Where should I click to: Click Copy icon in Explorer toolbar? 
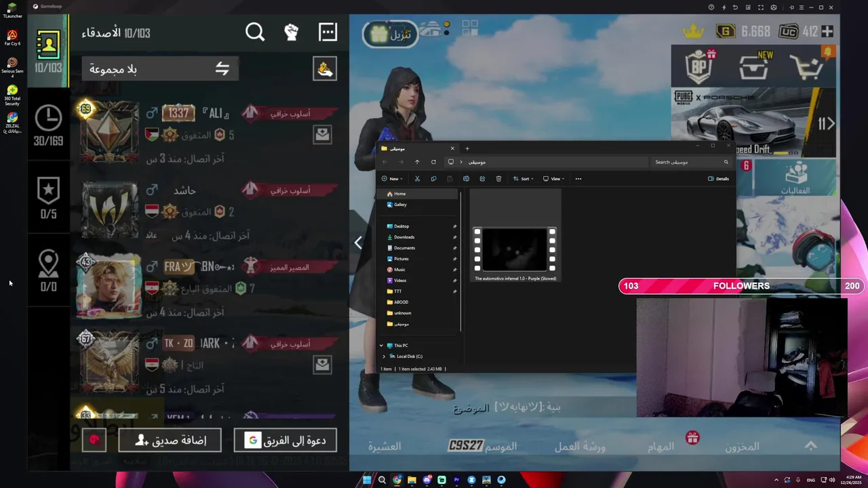(x=433, y=179)
